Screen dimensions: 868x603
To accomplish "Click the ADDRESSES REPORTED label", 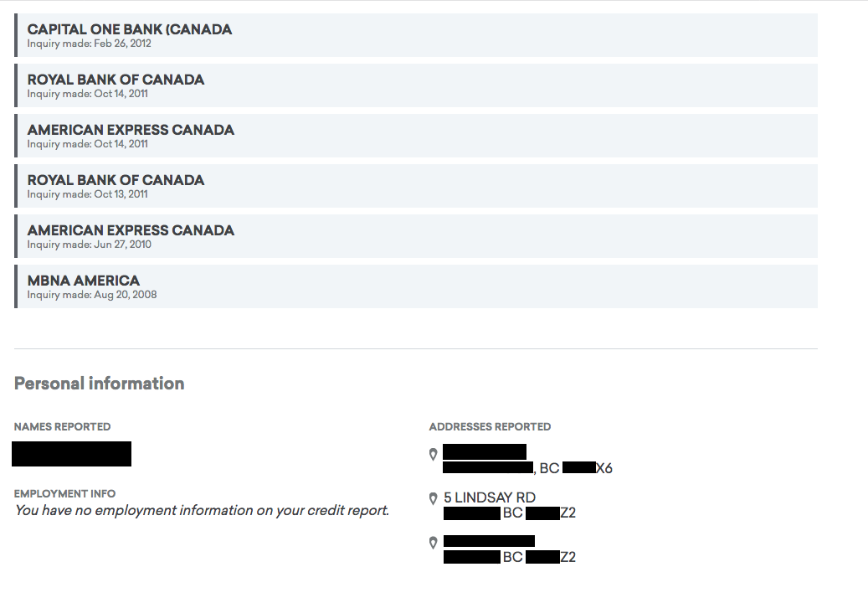I will point(490,427).
